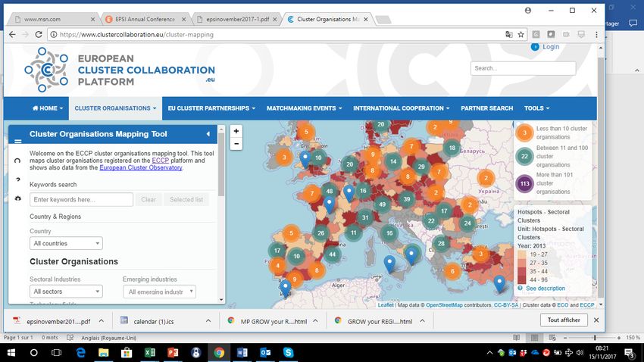Open Skype from the taskbar

coord(289,353)
